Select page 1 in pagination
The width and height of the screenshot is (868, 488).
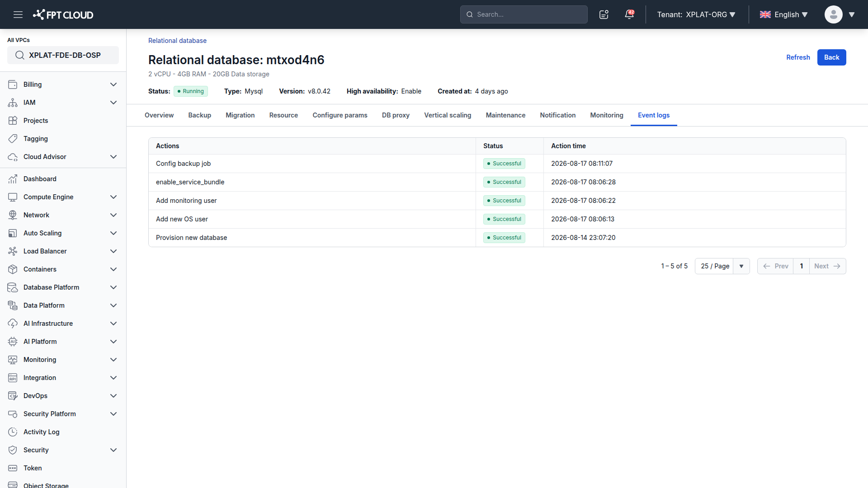(802, 266)
